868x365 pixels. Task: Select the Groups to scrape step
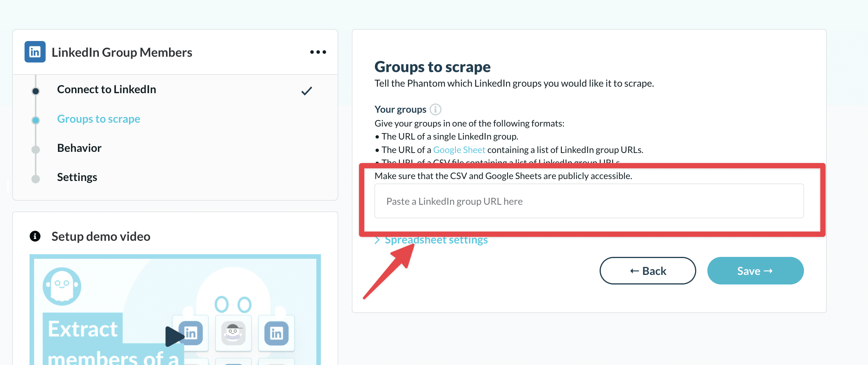(x=99, y=119)
